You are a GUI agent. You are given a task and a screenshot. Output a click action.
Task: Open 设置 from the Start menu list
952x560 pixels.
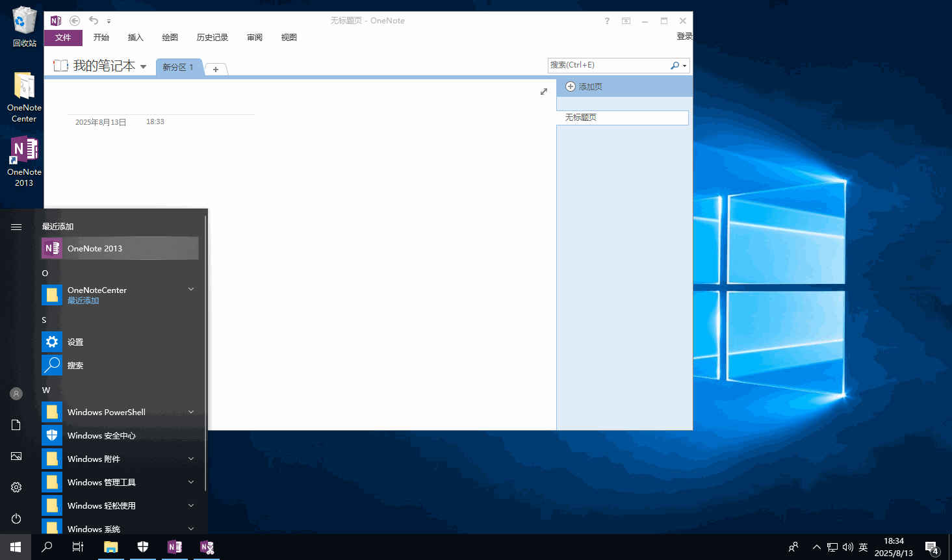point(120,342)
